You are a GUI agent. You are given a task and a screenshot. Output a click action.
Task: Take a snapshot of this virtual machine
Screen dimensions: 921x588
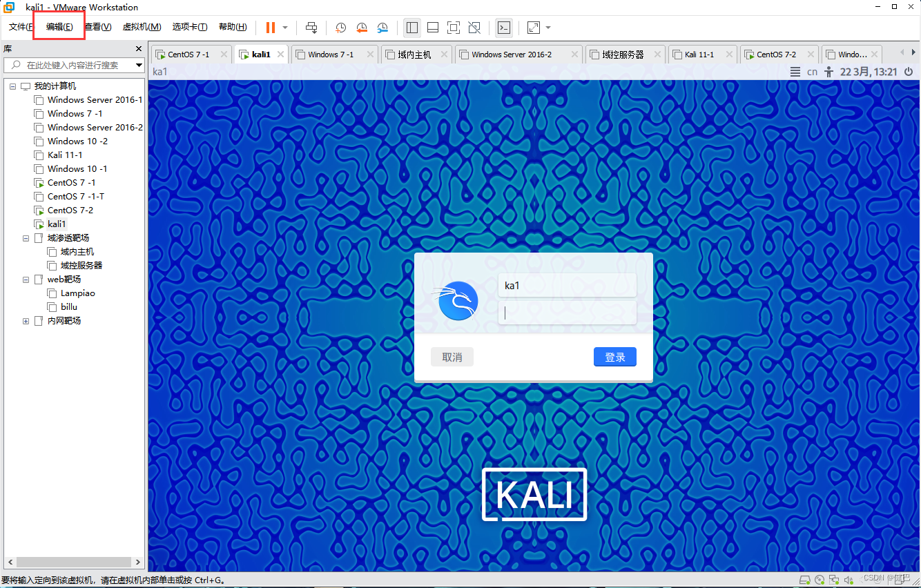(x=340, y=28)
